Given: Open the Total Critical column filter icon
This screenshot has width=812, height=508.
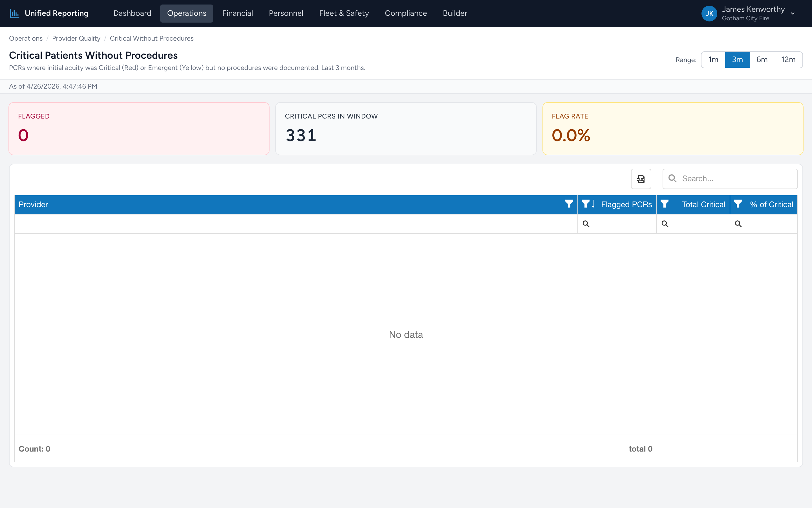Looking at the screenshot, I should pos(664,204).
